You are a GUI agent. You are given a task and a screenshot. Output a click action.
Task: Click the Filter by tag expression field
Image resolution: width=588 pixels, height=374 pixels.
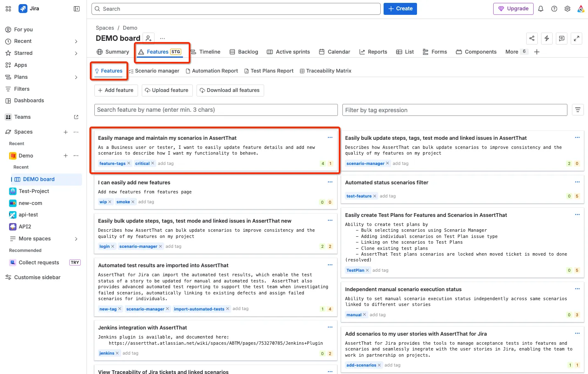pyautogui.click(x=455, y=110)
